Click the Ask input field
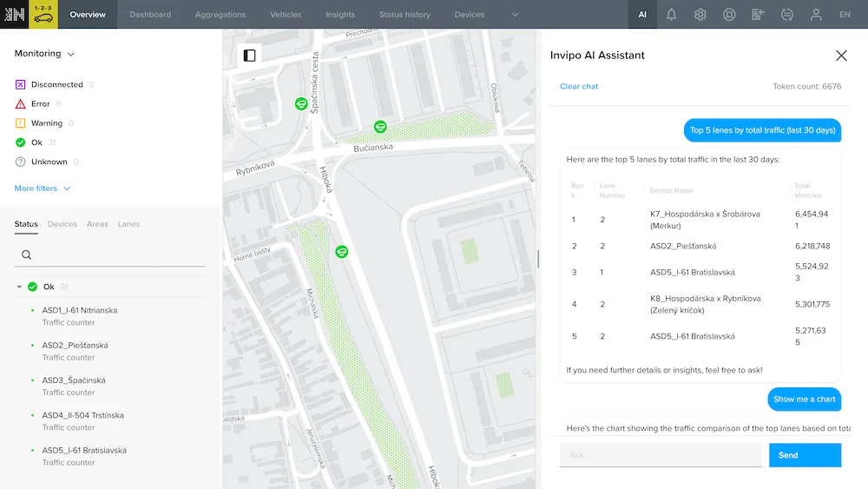Screen dimensions: 868x489 (x=661, y=455)
